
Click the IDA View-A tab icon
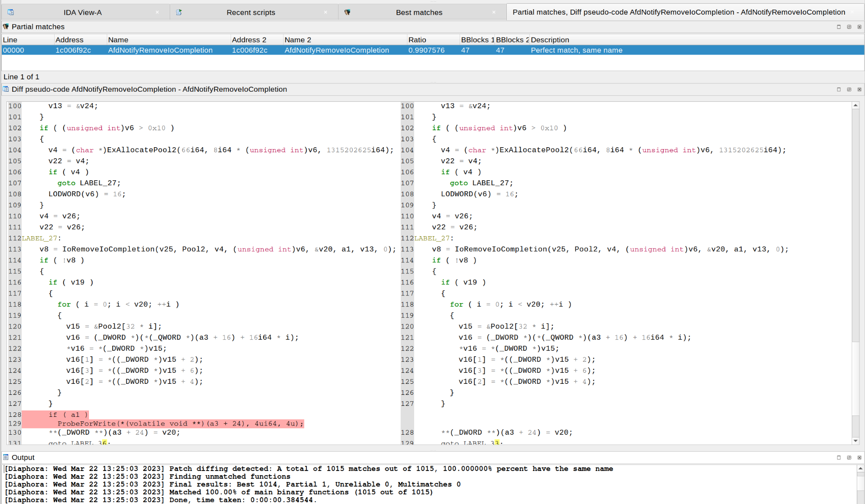pyautogui.click(x=11, y=12)
